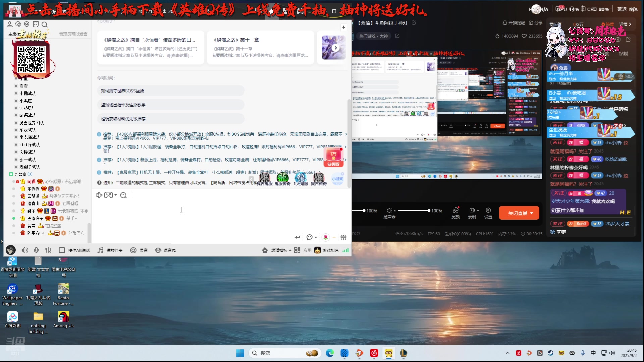The image size is (644, 362).
Task: Click in the YY chat text input field
Action: pos(221,215)
